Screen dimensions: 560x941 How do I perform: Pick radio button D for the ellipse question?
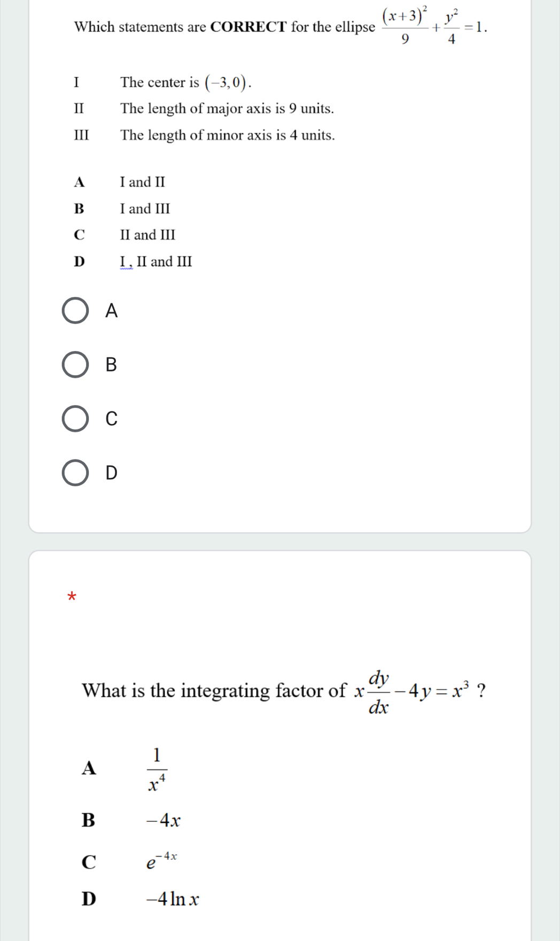point(75,472)
